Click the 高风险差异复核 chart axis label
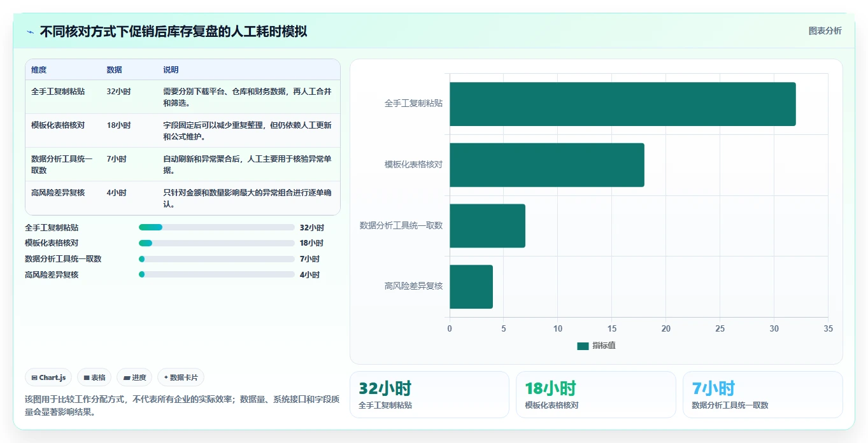This screenshot has height=443, width=868. click(414, 286)
